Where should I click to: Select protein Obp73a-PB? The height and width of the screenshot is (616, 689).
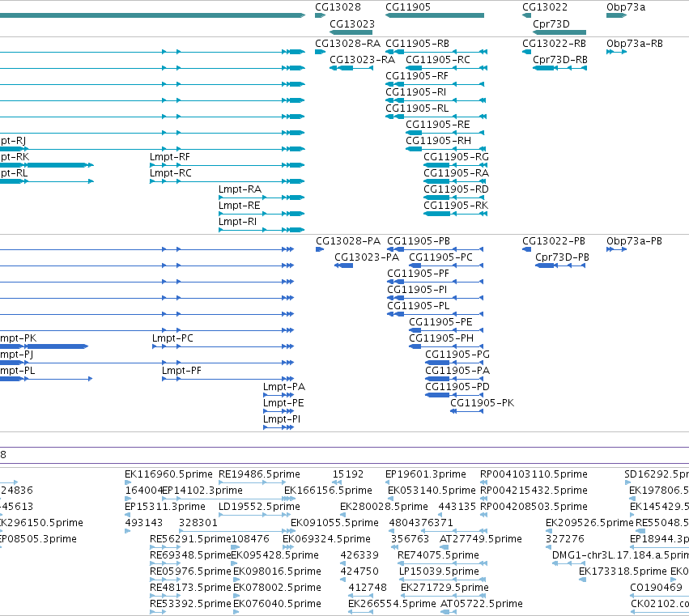click(634, 241)
